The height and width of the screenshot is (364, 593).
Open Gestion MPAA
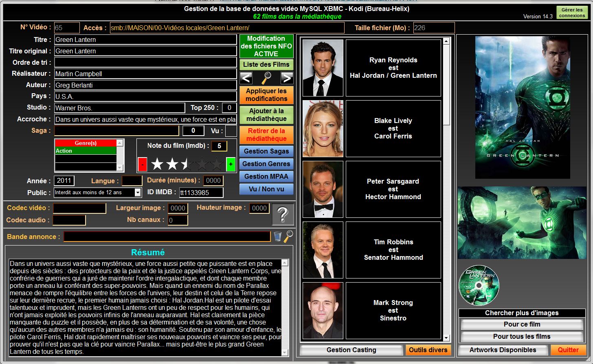pos(266,176)
